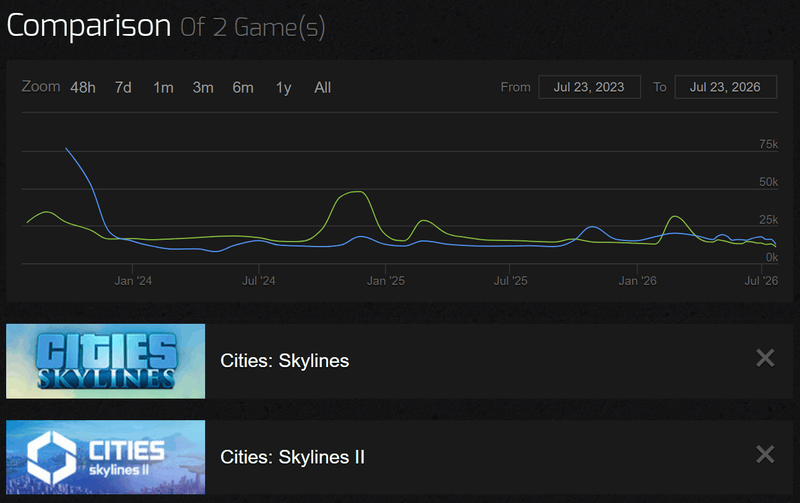Set chart zoom to 48h
The height and width of the screenshot is (503, 800).
[83, 88]
